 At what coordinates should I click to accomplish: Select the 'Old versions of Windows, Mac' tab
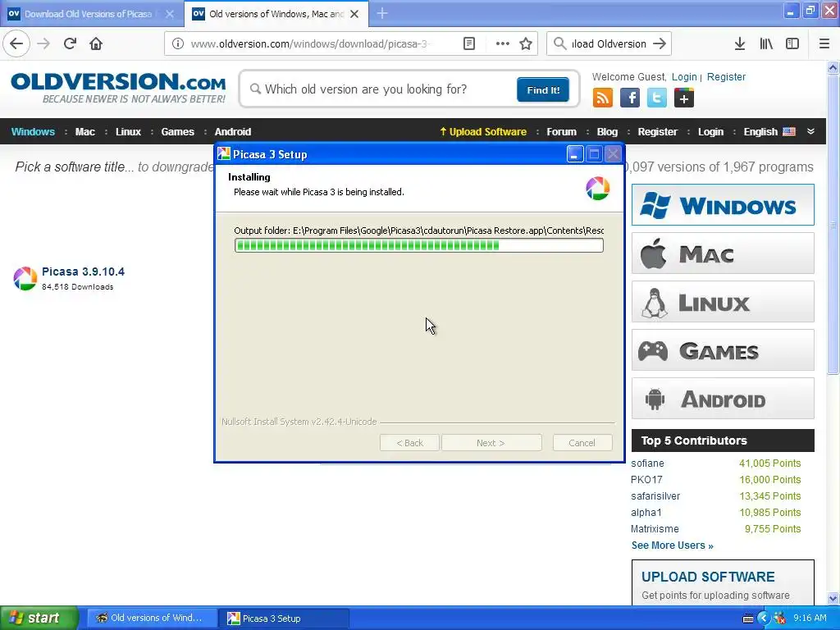tap(276, 14)
